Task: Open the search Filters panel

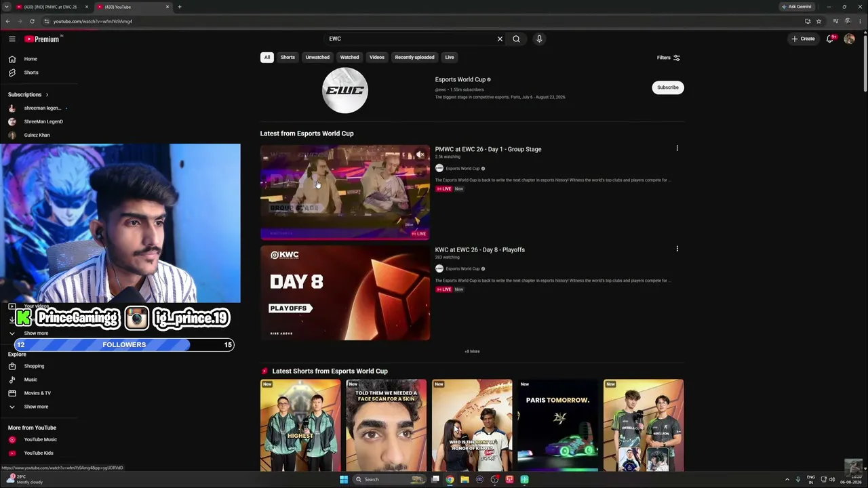Action: [x=669, y=58]
